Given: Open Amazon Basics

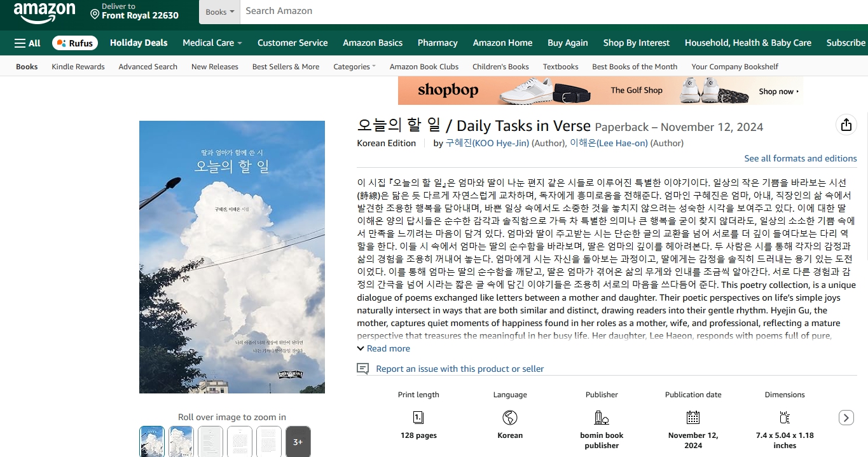Looking at the screenshot, I should (373, 43).
